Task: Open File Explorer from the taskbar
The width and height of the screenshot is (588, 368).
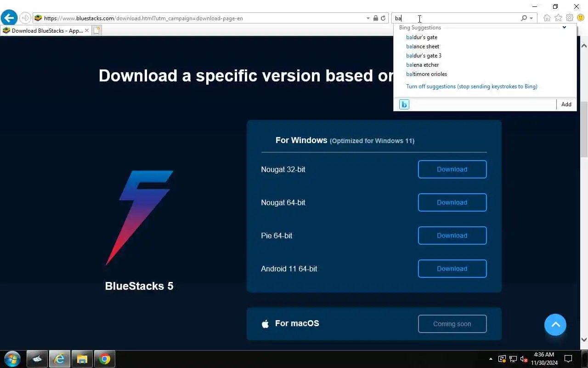Action: (x=82, y=359)
